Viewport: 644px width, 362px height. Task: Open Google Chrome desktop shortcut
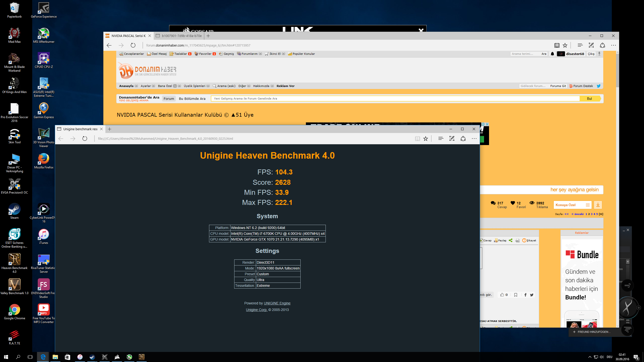[14, 312]
